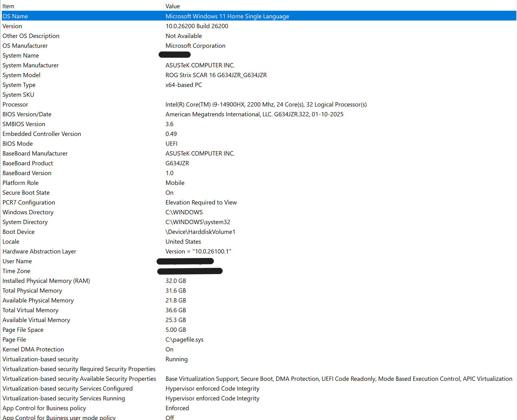The image size is (517, 420).
Task: Click the 'United States' locale value
Action: tap(183, 242)
